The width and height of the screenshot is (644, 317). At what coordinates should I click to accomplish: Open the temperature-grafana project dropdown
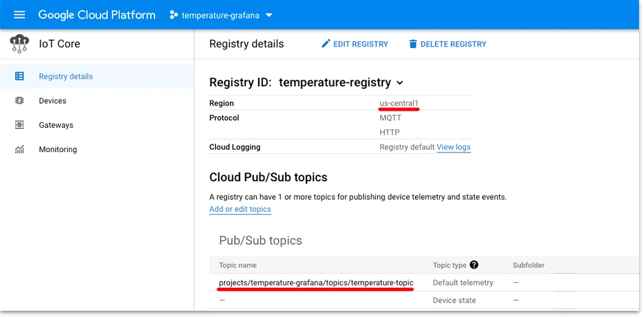[x=221, y=15]
